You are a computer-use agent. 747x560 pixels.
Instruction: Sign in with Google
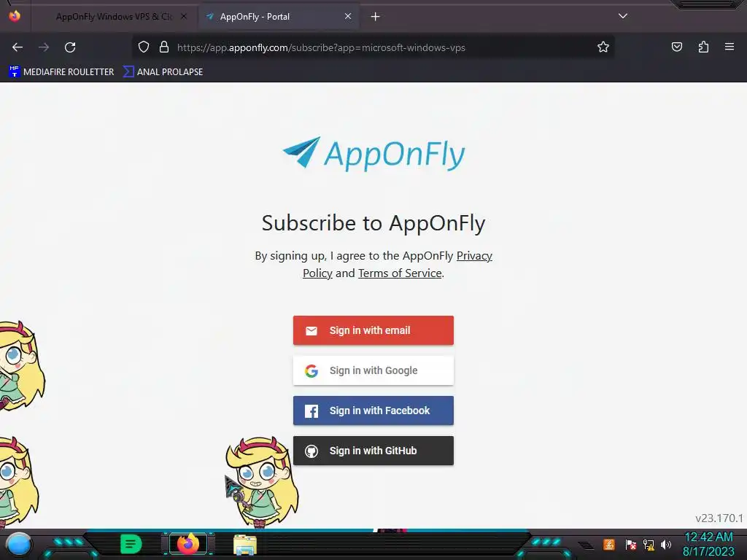point(373,370)
